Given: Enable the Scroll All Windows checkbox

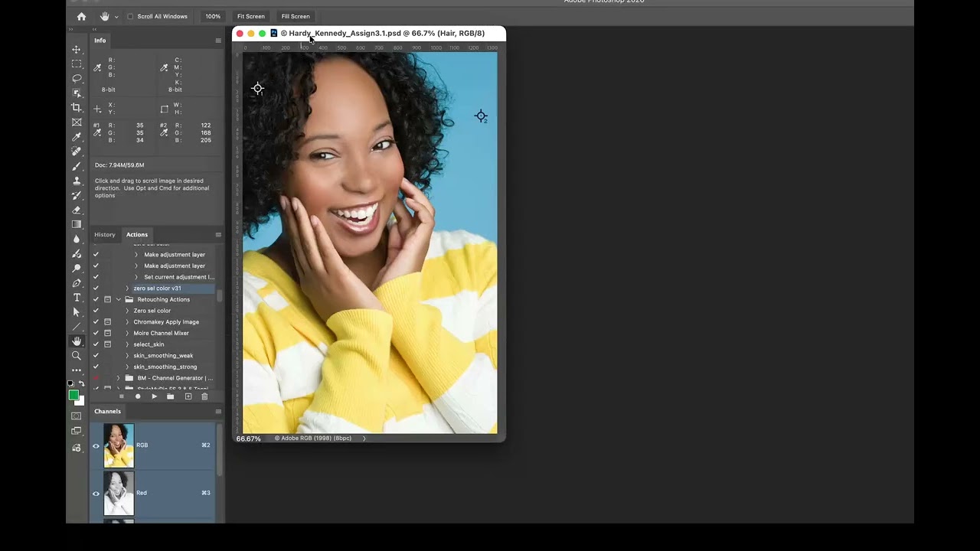Looking at the screenshot, I should pyautogui.click(x=129, y=16).
